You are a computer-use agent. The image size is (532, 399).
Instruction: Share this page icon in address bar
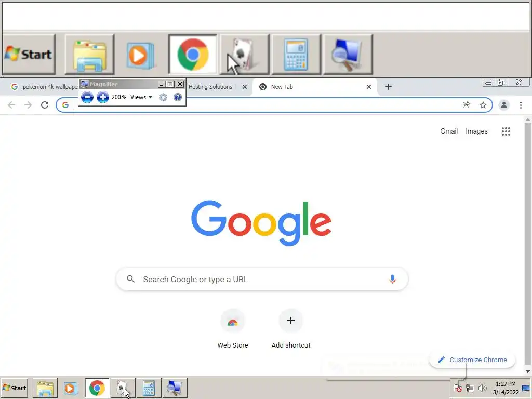[467, 105]
